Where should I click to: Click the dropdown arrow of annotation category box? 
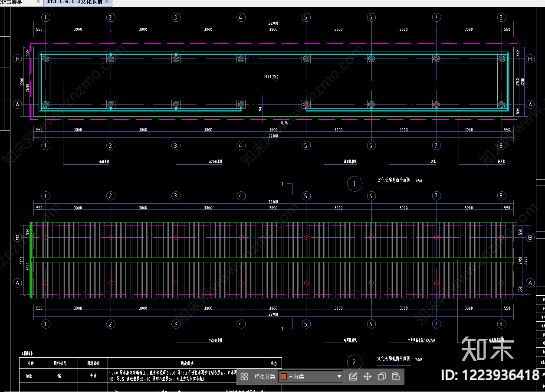point(339,376)
